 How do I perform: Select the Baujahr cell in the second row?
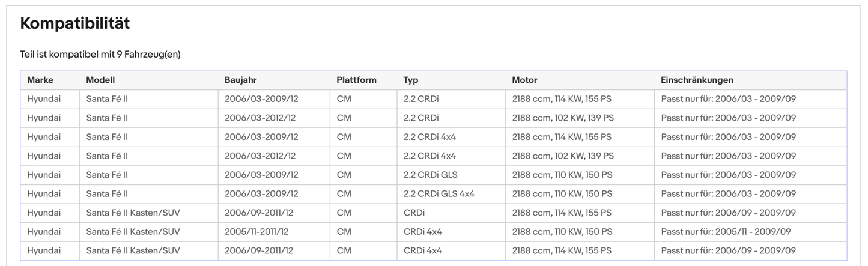point(260,118)
